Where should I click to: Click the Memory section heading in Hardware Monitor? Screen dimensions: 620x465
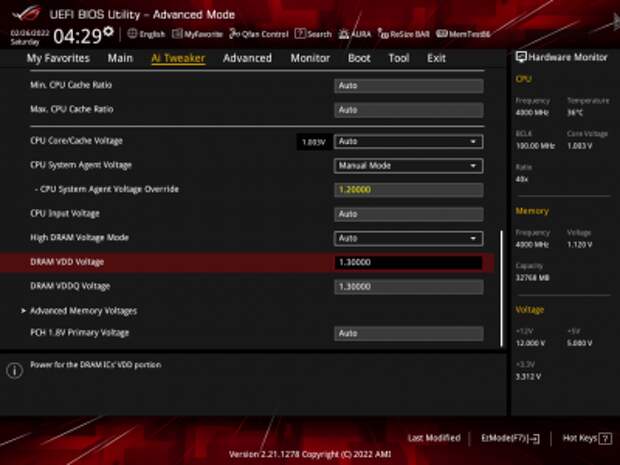pos(532,211)
